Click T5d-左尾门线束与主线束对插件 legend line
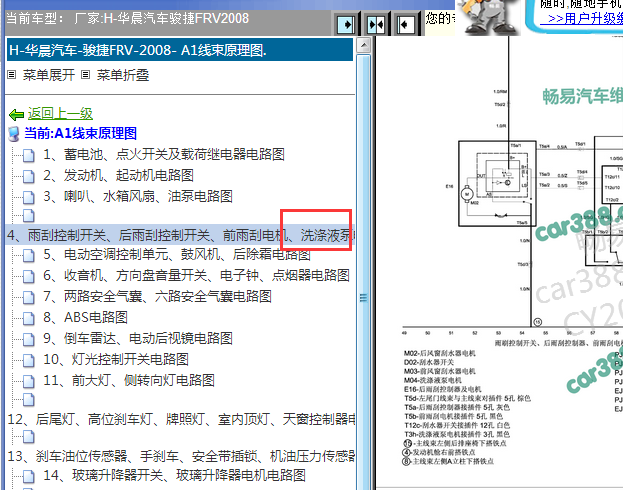This screenshot has width=623, height=490. pos(467,398)
